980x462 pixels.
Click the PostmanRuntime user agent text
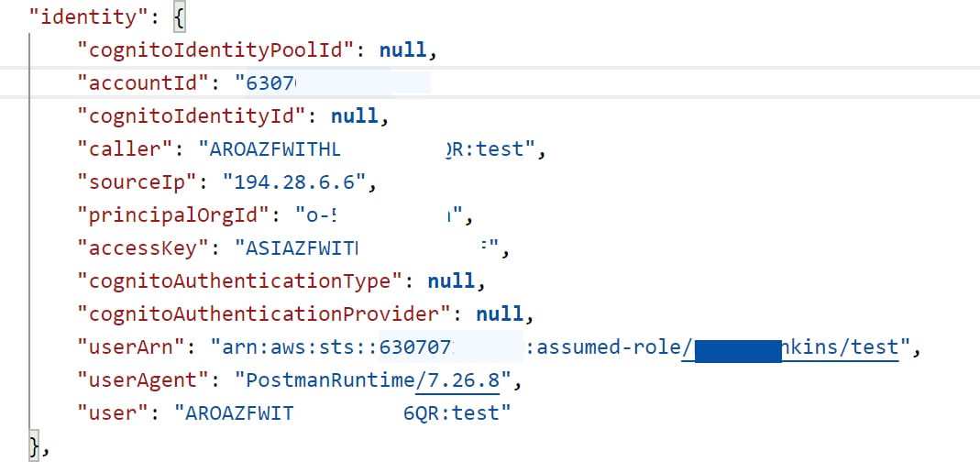[331, 380]
